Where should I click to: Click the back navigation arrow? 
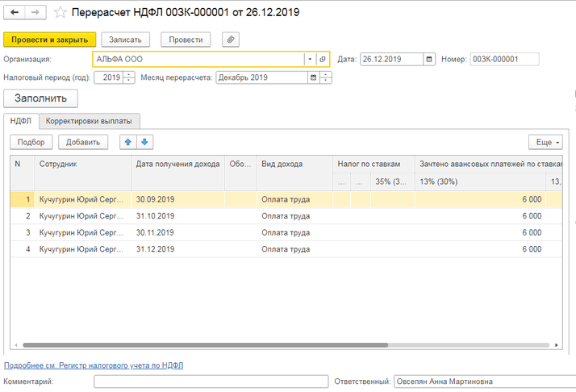[x=15, y=13]
